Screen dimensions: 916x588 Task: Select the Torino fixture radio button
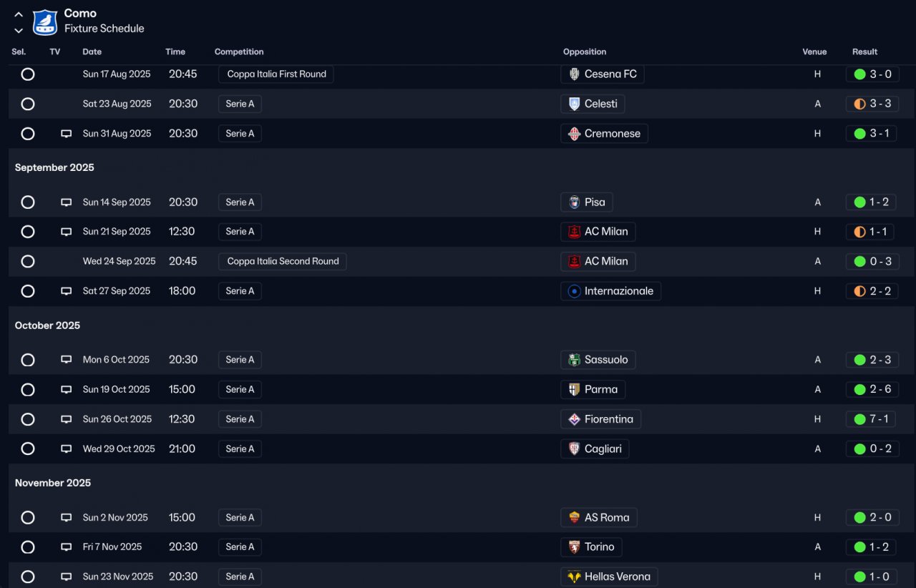[28, 547]
